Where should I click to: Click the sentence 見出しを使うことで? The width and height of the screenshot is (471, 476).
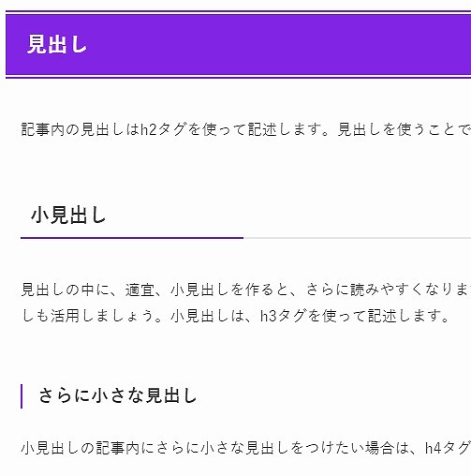click(x=405, y=129)
